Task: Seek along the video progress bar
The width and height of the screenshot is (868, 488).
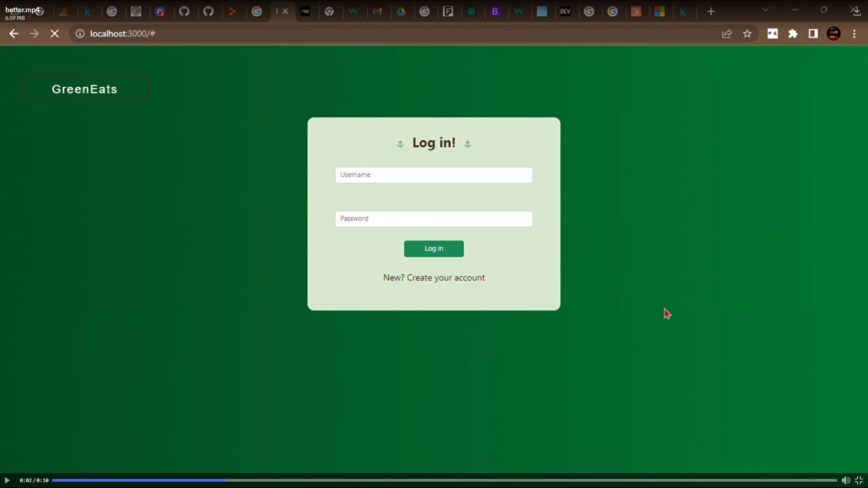Action: [443, 480]
